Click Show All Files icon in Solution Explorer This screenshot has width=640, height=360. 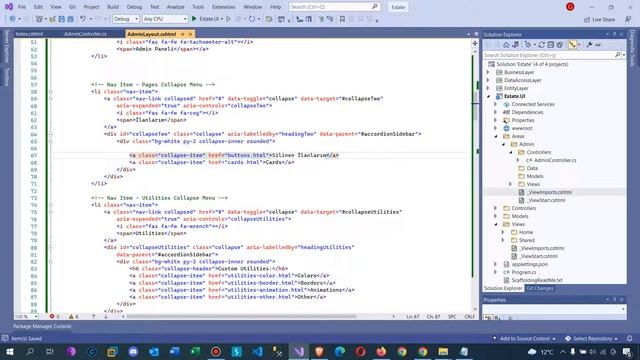560,45
